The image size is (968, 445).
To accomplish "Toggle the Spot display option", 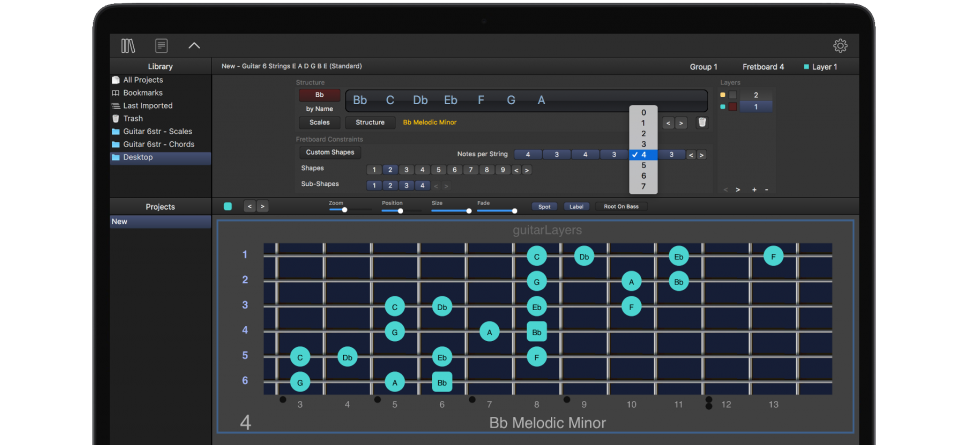I will pos(544,206).
